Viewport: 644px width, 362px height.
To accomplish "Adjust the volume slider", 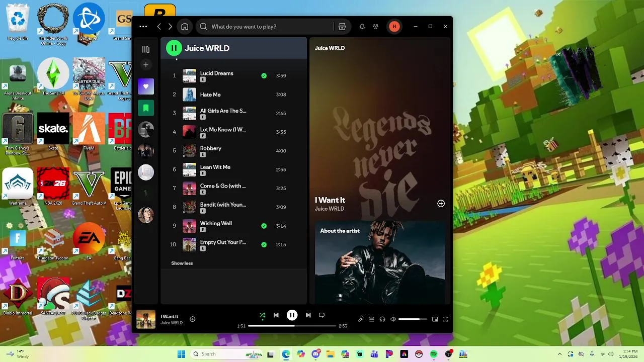I will click(413, 319).
